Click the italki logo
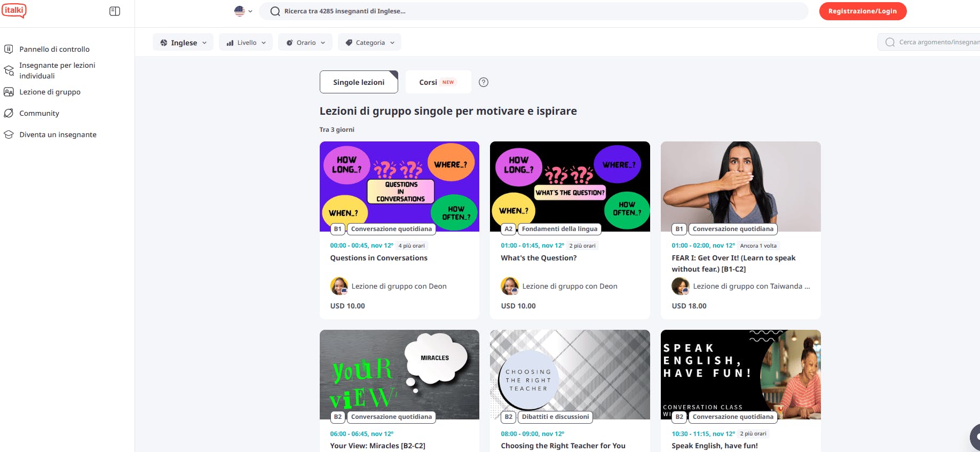This screenshot has width=980, height=452. tap(14, 11)
